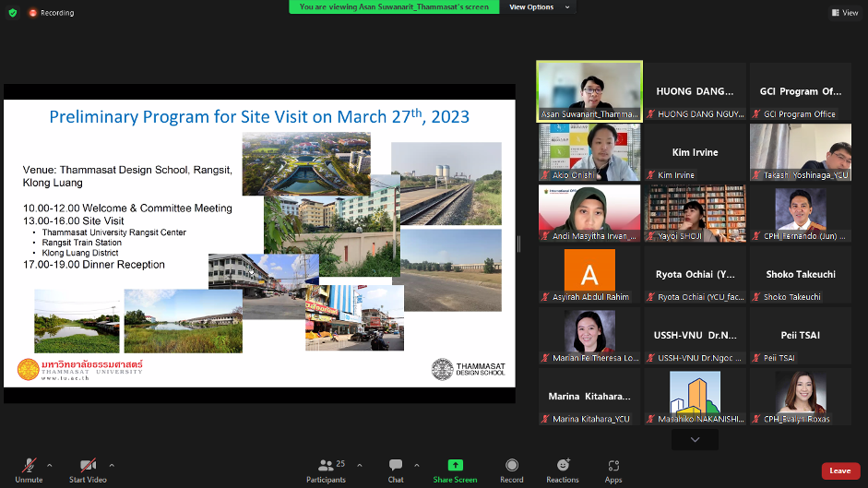Click muted mic icon on Marina Kitahara_YCU
Image resolution: width=868 pixels, height=488 pixels.
(x=545, y=419)
